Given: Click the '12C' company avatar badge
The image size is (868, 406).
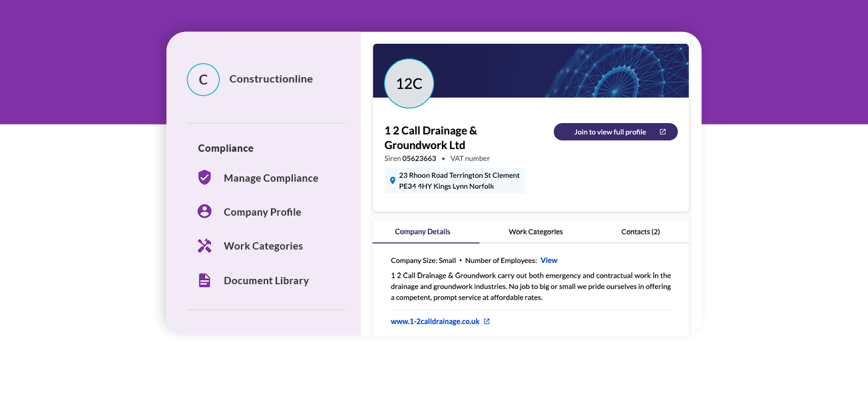Looking at the screenshot, I should (408, 84).
